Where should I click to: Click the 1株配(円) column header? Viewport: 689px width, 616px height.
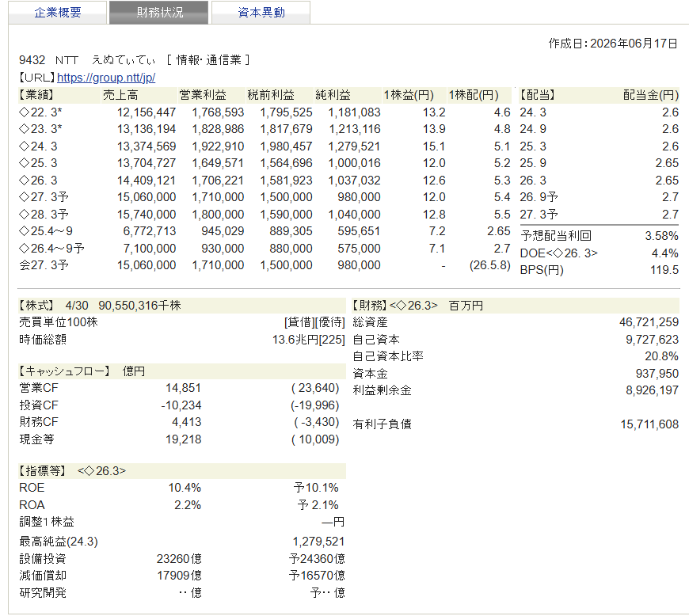tap(474, 95)
